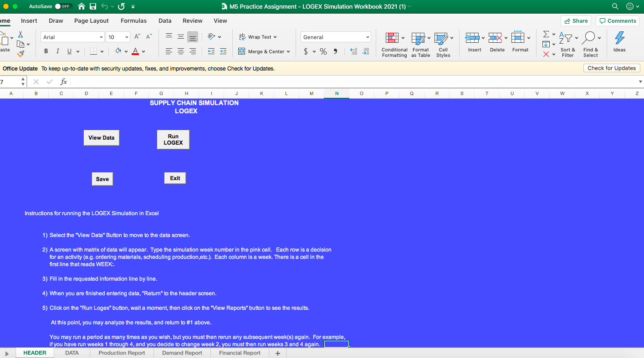The width and height of the screenshot is (644, 358).
Task: Open the Formulas ribbon tab
Action: click(133, 20)
